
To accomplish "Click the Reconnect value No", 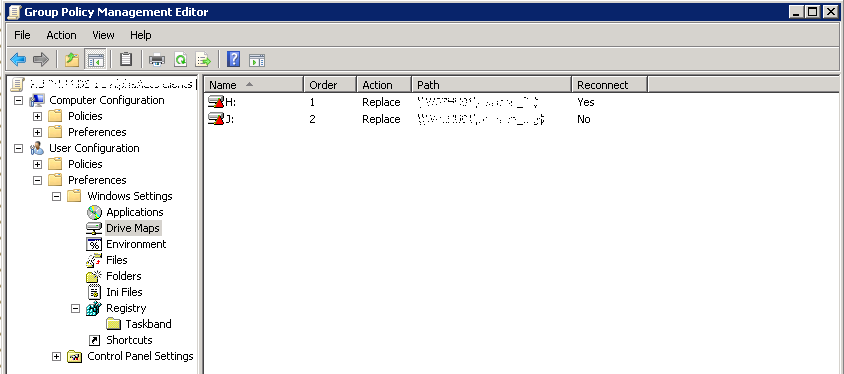I will click(x=583, y=119).
